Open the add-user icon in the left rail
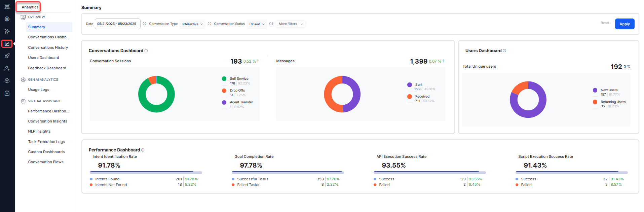Screen dimensions: 644x212 (7, 68)
